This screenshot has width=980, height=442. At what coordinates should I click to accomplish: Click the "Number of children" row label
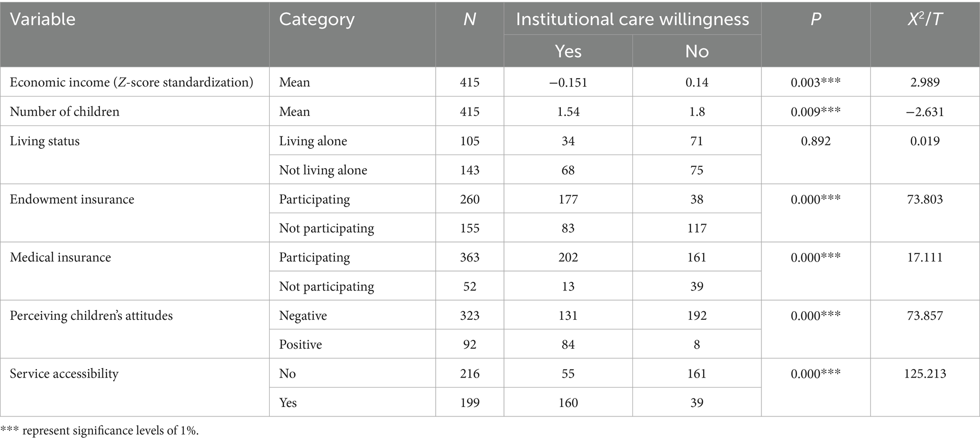[64, 112]
